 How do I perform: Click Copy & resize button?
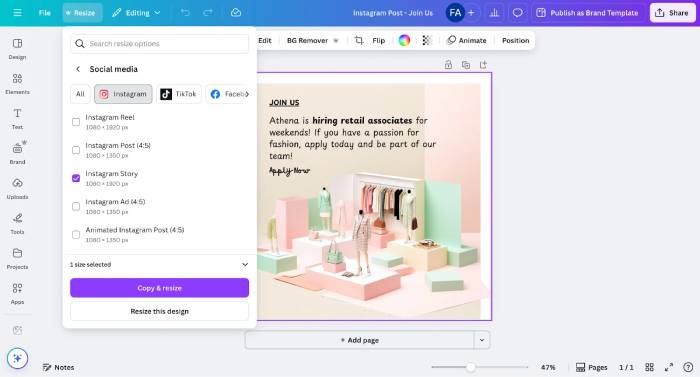[x=159, y=288]
